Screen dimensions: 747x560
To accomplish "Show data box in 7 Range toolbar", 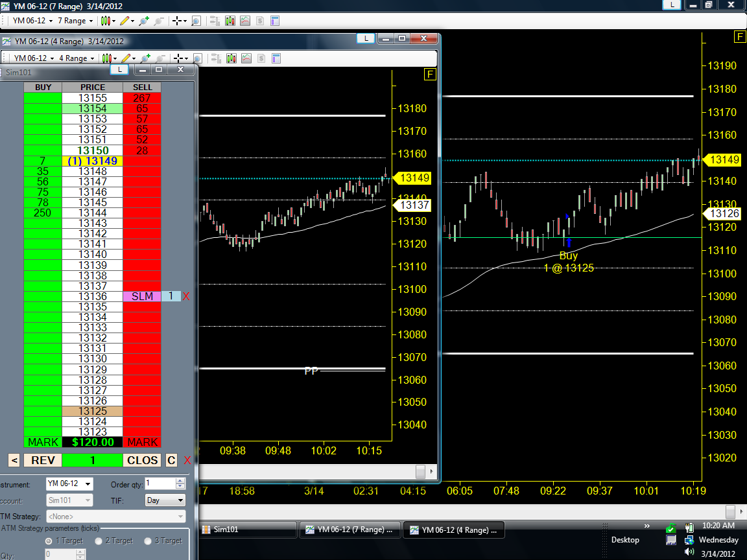I will pos(196,21).
